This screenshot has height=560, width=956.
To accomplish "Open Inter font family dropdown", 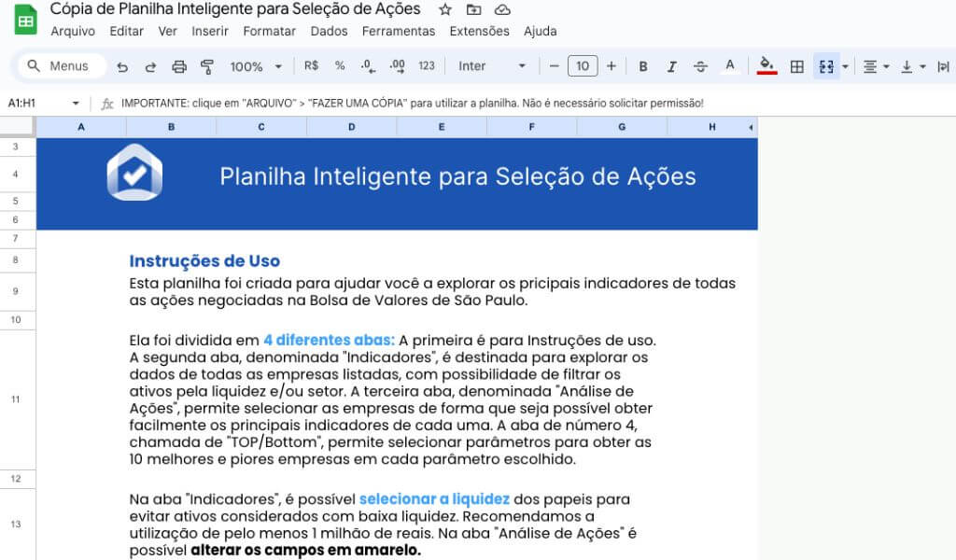I will [x=491, y=66].
